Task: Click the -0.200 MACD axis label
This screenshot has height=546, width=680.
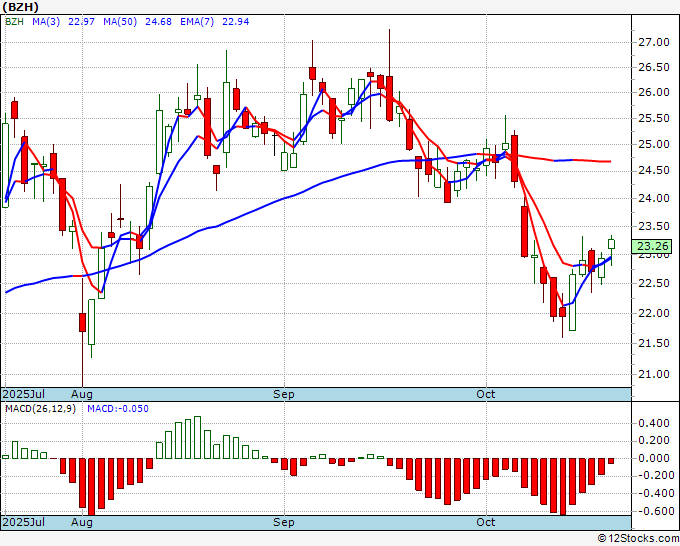Action: coord(656,476)
